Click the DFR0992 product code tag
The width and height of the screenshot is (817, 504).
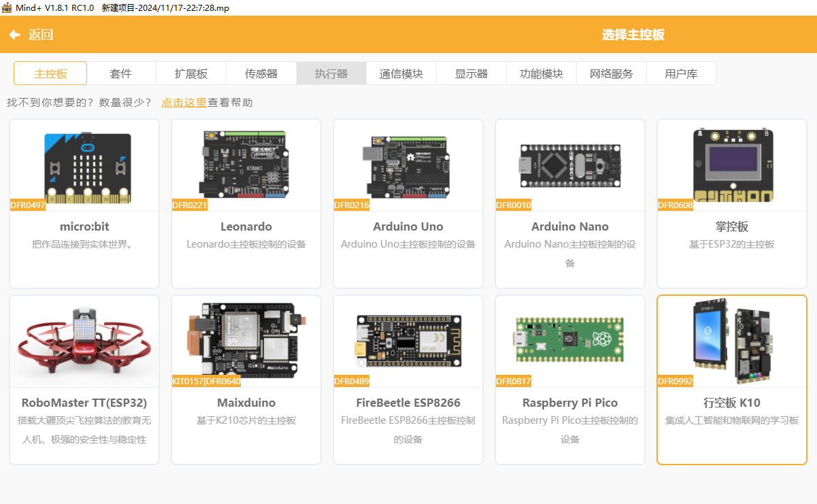tap(676, 382)
